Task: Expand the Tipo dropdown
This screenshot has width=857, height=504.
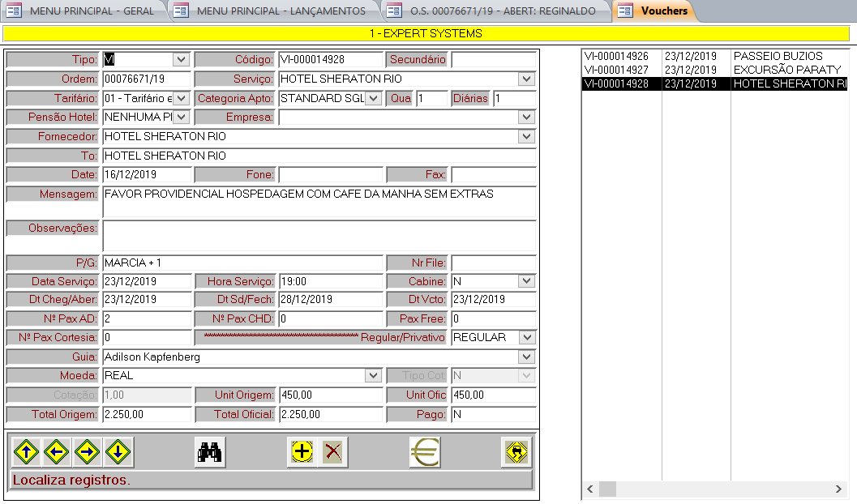Action: (181, 60)
